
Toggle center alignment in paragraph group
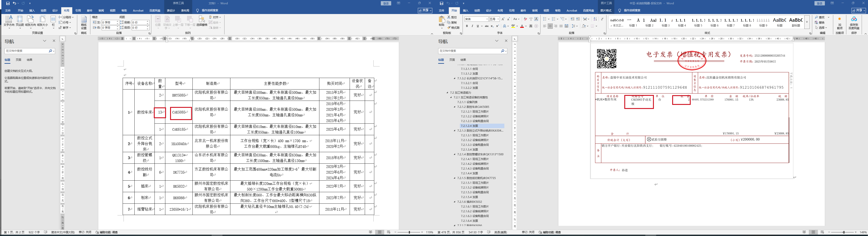point(550,26)
